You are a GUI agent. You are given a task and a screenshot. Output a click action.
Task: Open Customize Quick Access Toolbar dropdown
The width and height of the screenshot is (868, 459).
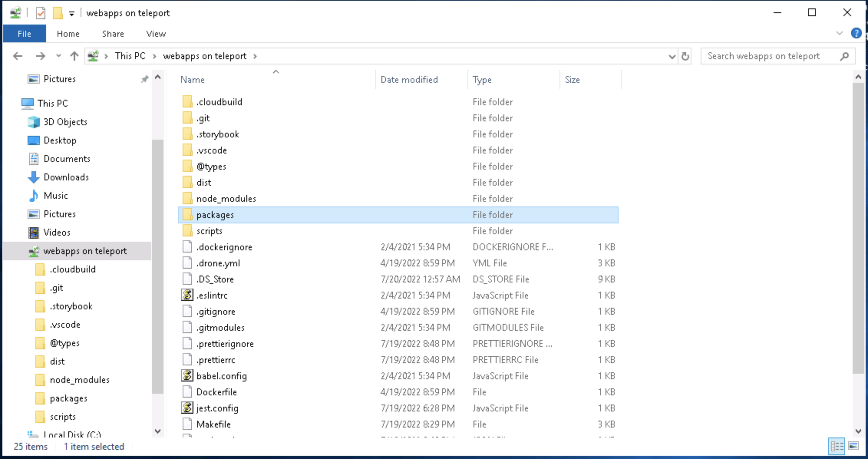71,14
